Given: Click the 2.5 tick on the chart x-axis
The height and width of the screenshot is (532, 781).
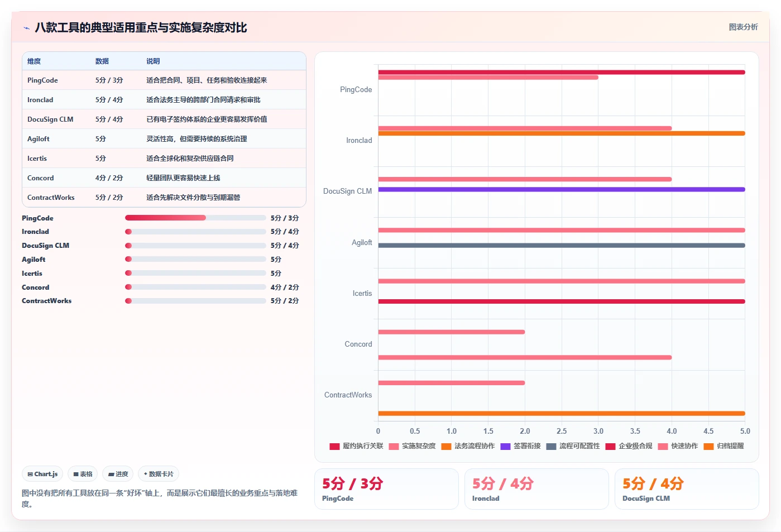Looking at the screenshot, I should [x=562, y=431].
